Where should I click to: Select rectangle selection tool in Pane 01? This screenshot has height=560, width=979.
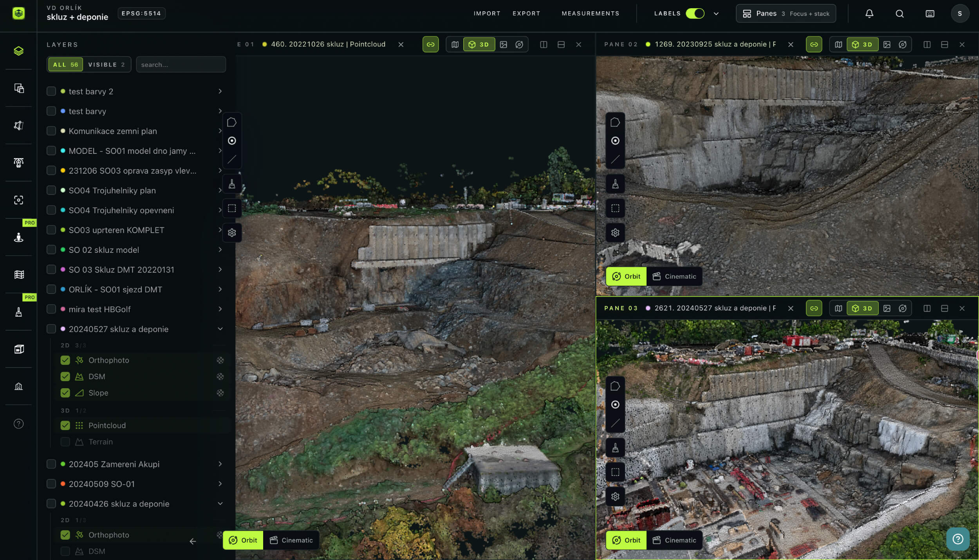[232, 208]
